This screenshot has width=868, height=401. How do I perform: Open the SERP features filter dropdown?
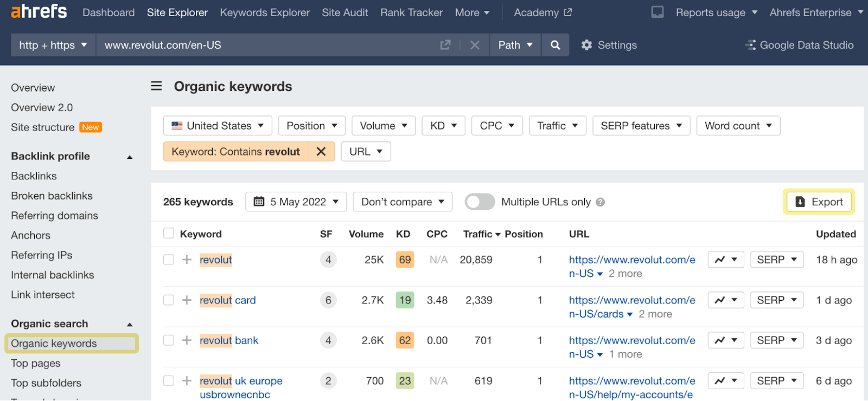(641, 126)
